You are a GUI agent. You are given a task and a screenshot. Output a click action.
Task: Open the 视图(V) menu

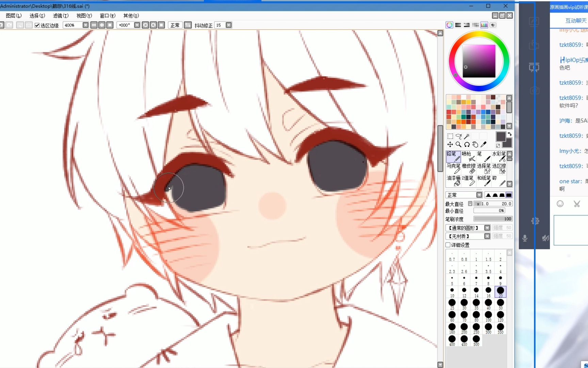pos(84,16)
